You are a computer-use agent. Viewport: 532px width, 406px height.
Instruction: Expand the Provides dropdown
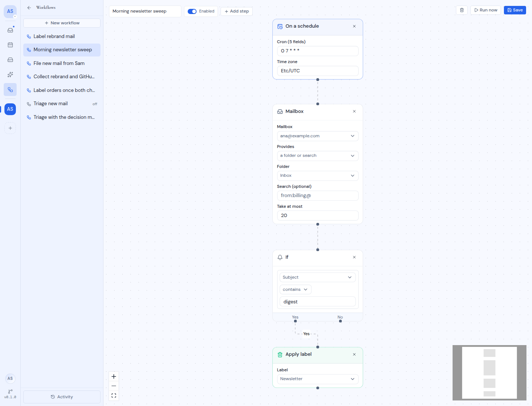click(318, 156)
